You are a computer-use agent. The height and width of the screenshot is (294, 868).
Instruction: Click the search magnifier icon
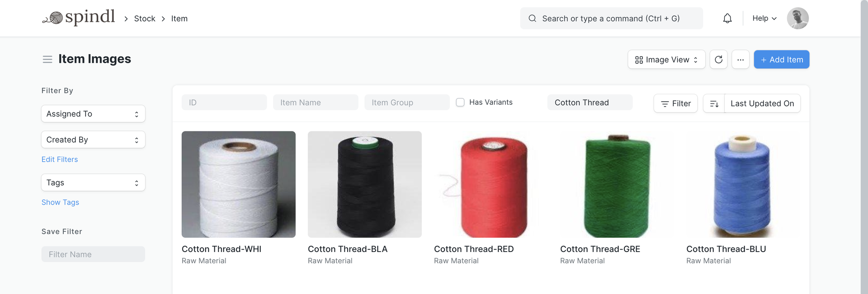[533, 19]
